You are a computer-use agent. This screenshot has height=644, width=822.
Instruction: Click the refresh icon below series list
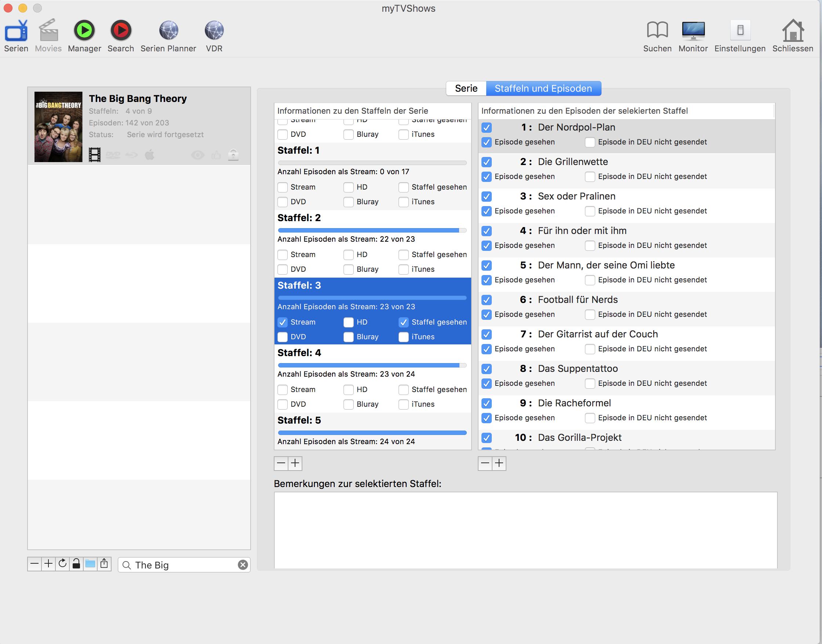(x=63, y=564)
